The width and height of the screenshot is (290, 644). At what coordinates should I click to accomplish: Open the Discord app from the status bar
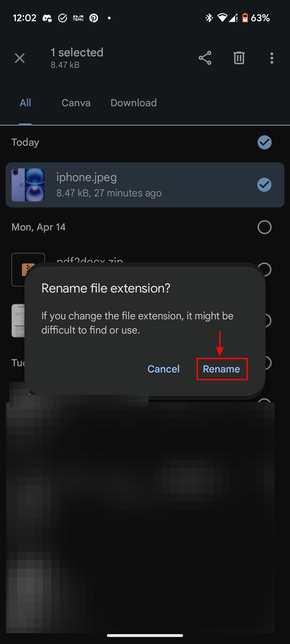[x=47, y=18]
